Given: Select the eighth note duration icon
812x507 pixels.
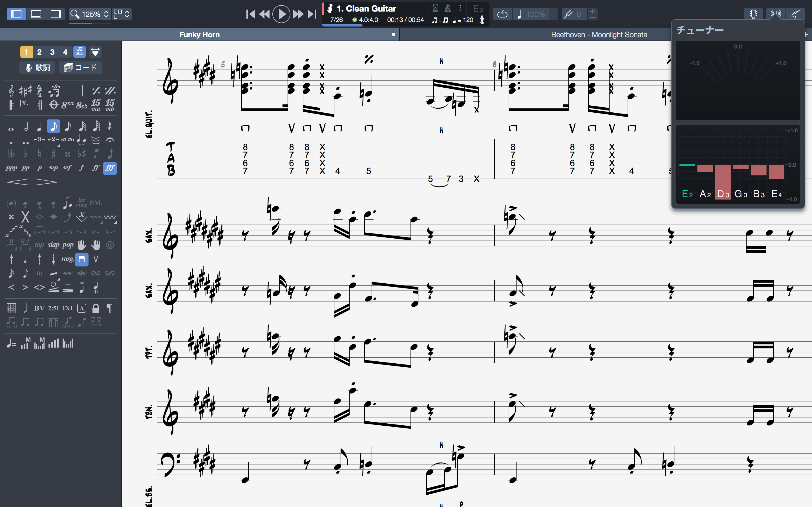Looking at the screenshot, I should 53,126.
